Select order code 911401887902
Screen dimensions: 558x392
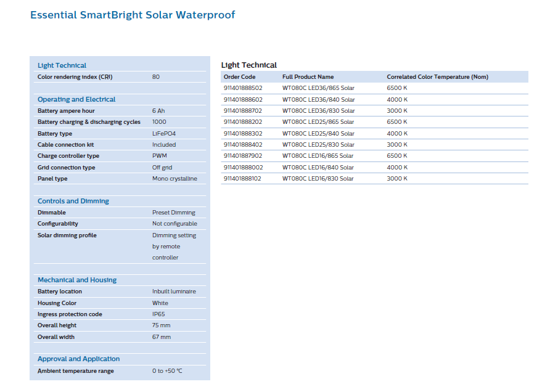(x=243, y=155)
